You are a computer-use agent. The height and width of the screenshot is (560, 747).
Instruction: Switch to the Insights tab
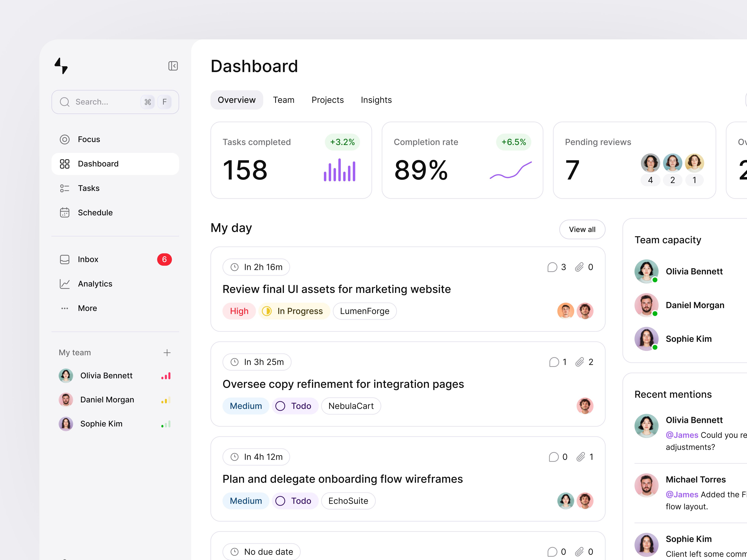376,100
